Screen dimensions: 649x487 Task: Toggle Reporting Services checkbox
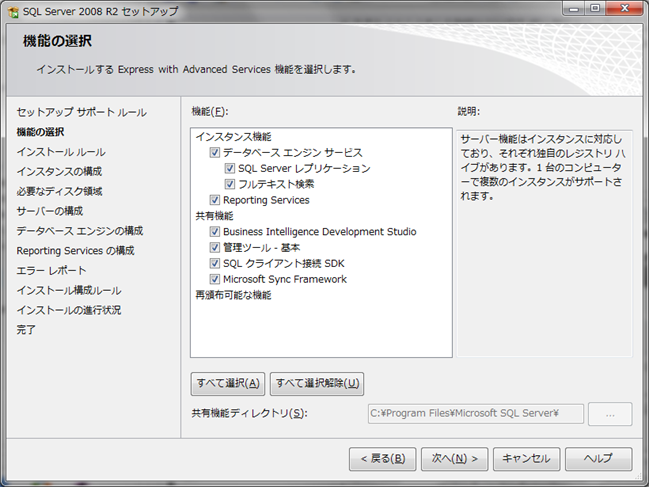(214, 200)
